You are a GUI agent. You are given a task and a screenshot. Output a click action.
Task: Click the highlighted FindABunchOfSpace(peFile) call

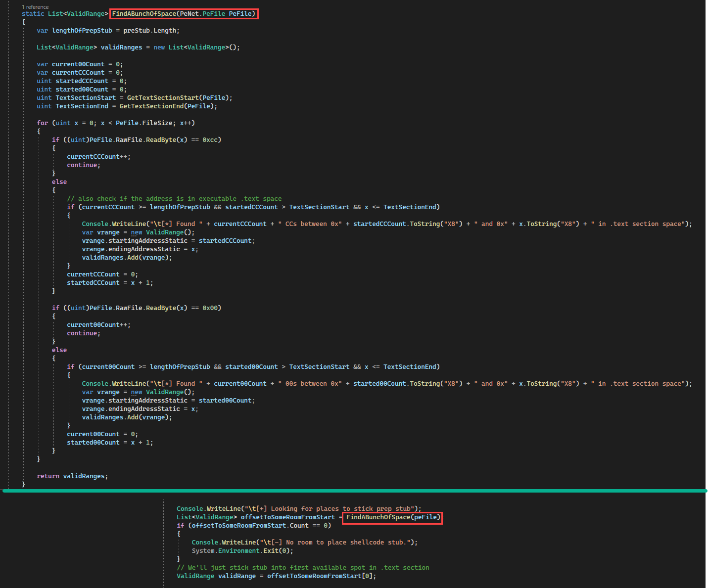coord(392,517)
